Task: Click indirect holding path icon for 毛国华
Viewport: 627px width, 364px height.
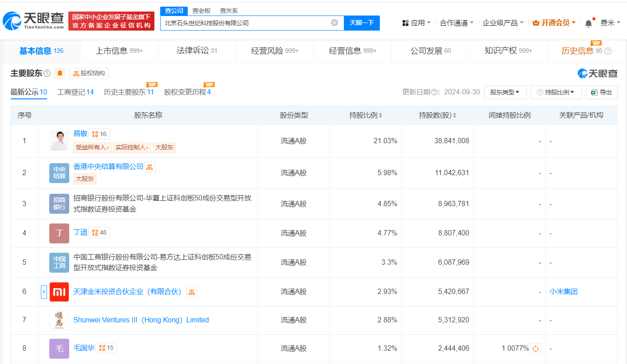Action: [536, 348]
